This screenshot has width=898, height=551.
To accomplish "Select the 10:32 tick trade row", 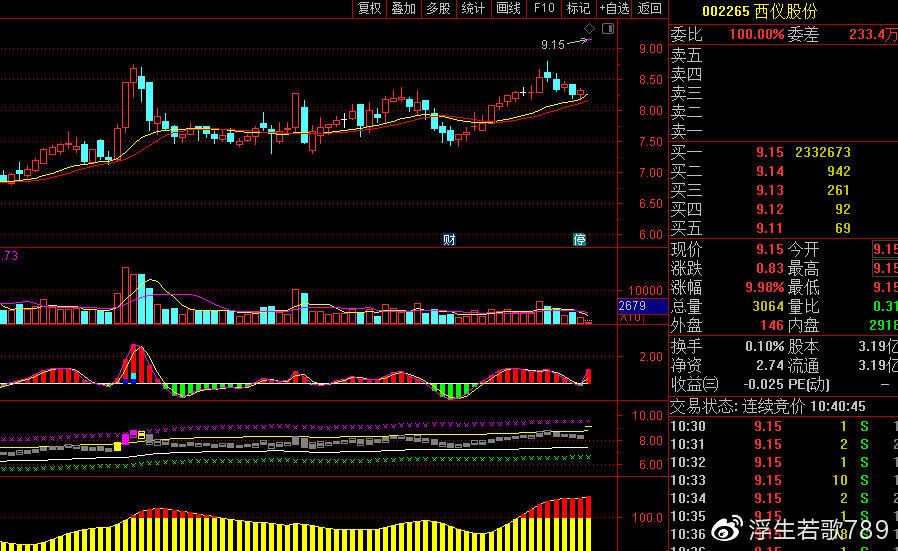I will 783,462.
